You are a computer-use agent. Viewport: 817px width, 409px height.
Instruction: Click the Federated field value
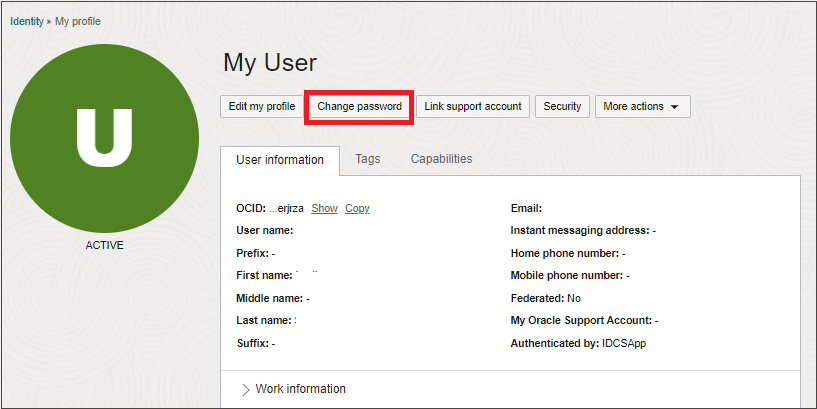click(x=574, y=298)
